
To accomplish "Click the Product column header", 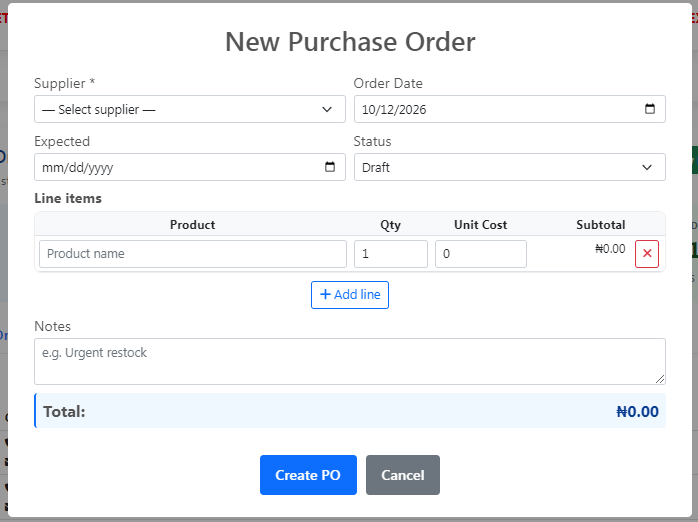I will [x=193, y=225].
